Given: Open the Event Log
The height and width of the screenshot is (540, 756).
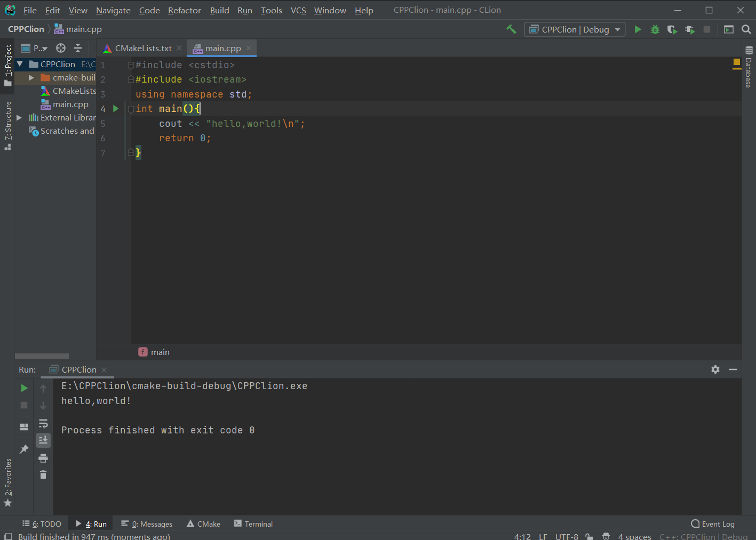Looking at the screenshot, I should tap(713, 524).
